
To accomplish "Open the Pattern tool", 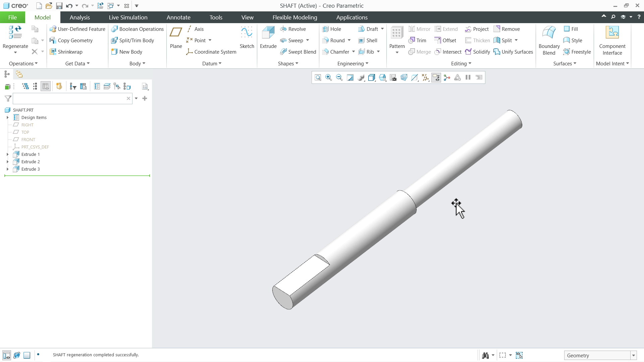I will click(x=397, y=37).
